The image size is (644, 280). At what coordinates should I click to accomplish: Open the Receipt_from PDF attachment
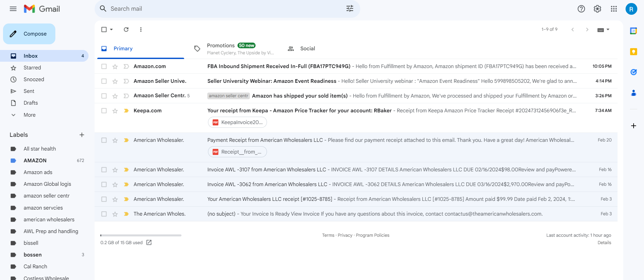[x=237, y=152]
